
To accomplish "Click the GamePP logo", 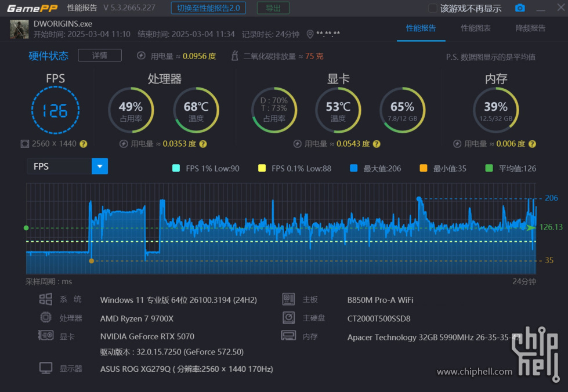I will 32,8.
